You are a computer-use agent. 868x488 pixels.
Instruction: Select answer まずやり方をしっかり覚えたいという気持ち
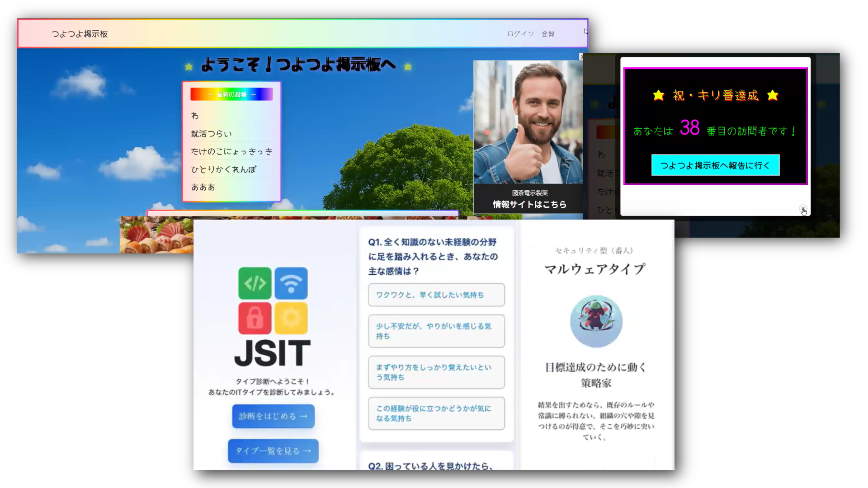tap(436, 372)
